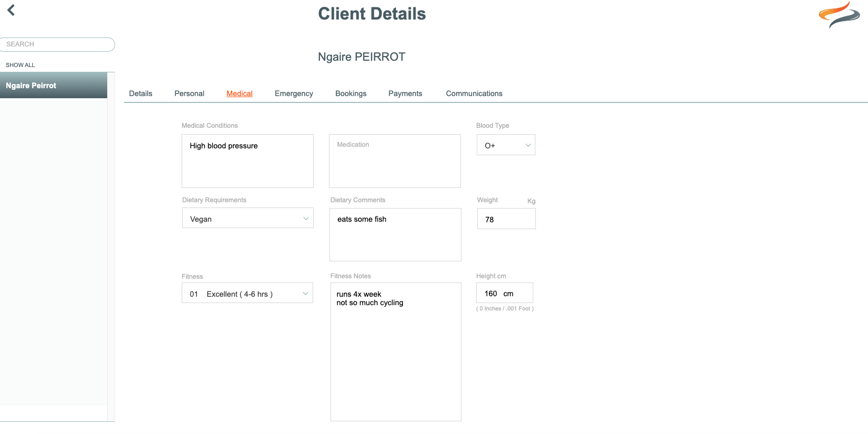Screen dimensions: 868x434
Task: Click the Kg unit label
Action: tap(531, 201)
